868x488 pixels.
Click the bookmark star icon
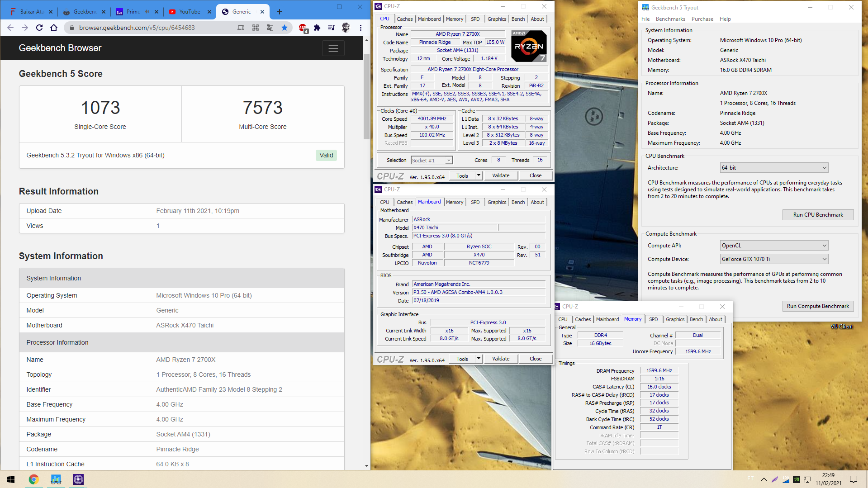[285, 28]
